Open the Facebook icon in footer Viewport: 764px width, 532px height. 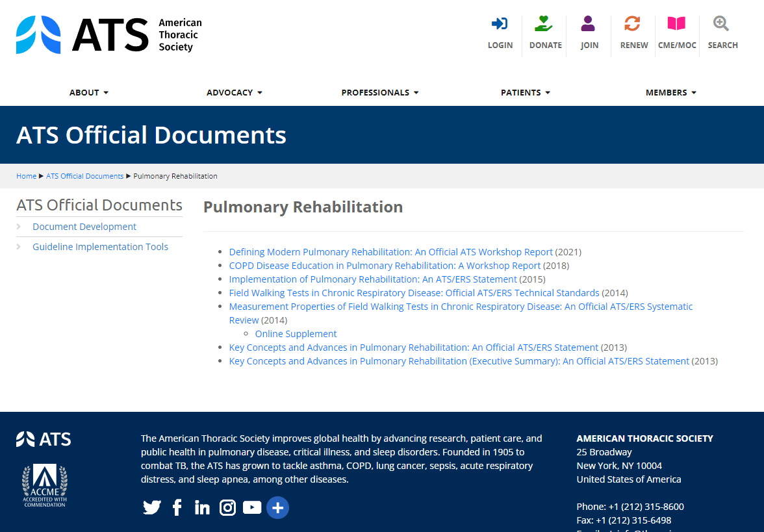[177, 507]
